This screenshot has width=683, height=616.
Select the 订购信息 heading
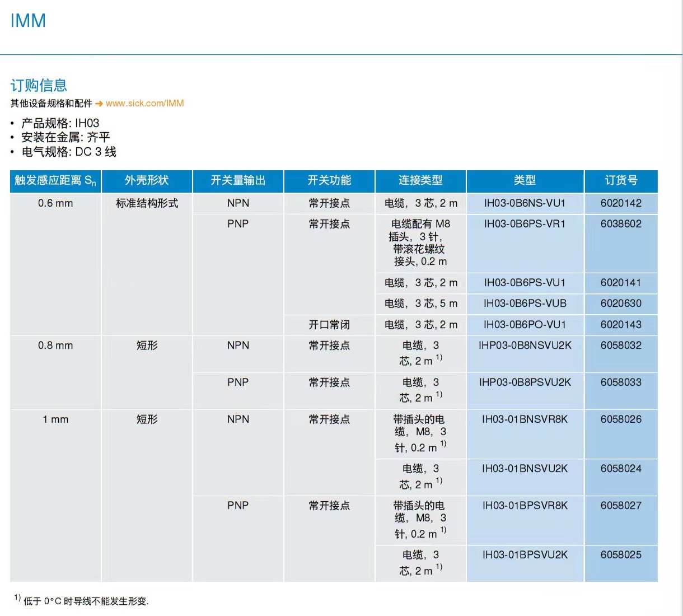[39, 85]
